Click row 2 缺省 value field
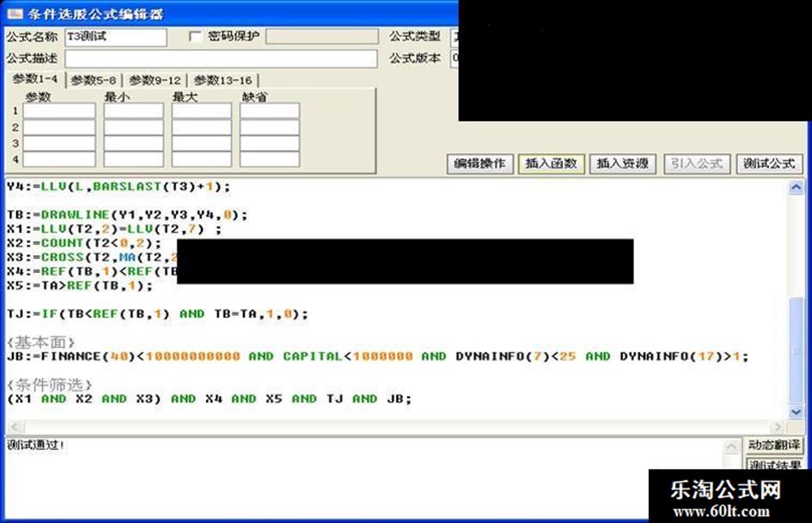Viewport: 812px width, 523px height. (270, 127)
